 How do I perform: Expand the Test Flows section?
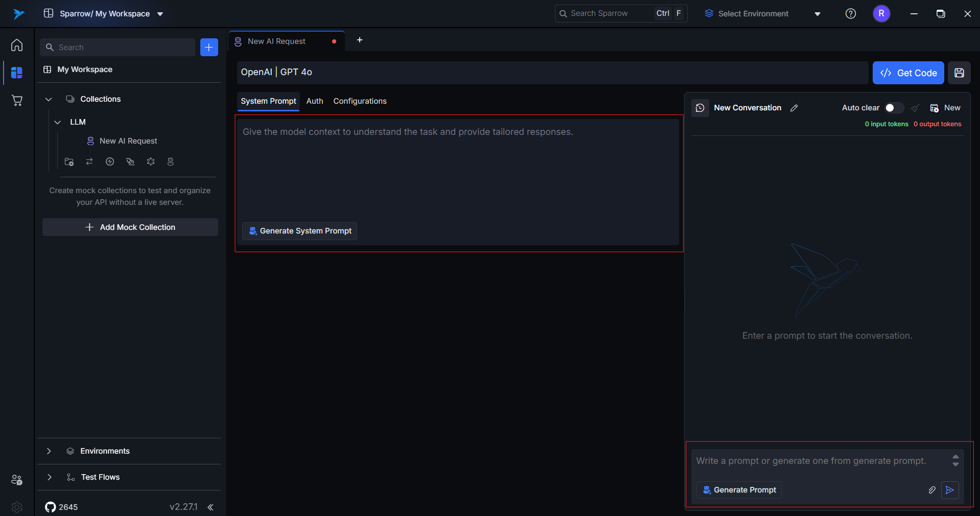49,477
